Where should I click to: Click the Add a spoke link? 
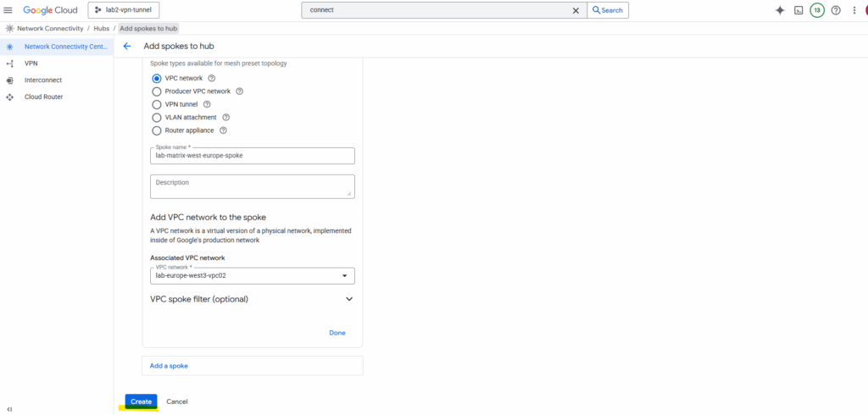169,366
